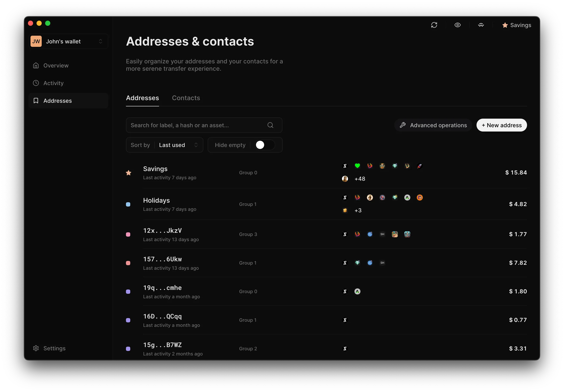Click the +48 more assets indicator
This screenshot has width=564, height=392.
coord(360,179)
